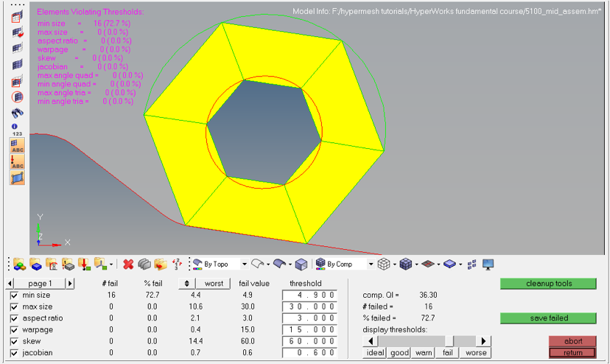The image size is (610, 364).
Task: Open the Find binoculars tool
Action: 17,113
